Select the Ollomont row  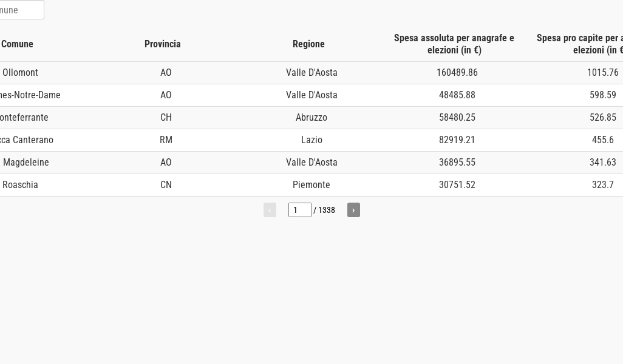click(20, 73)
